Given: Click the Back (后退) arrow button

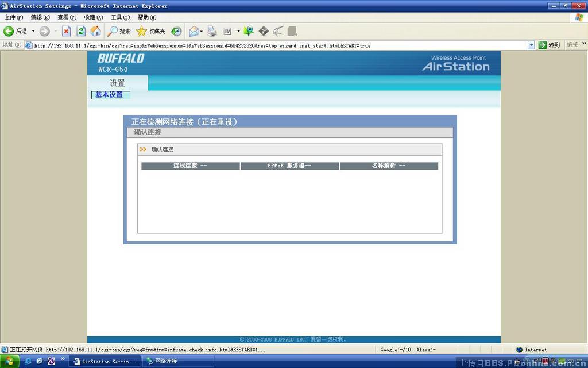Looking at the screenshot, I should [x=9, y=31].
